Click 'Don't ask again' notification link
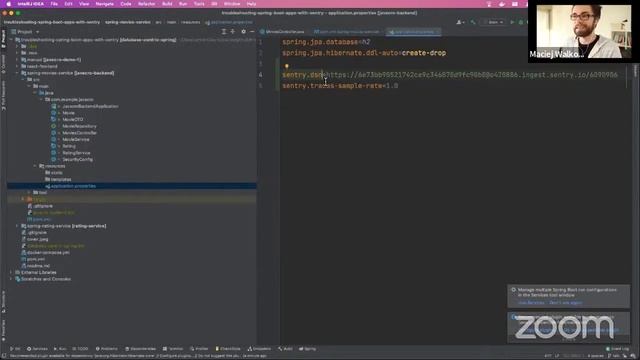The height and width of the screenshot is (360, 640). point(565,303)
